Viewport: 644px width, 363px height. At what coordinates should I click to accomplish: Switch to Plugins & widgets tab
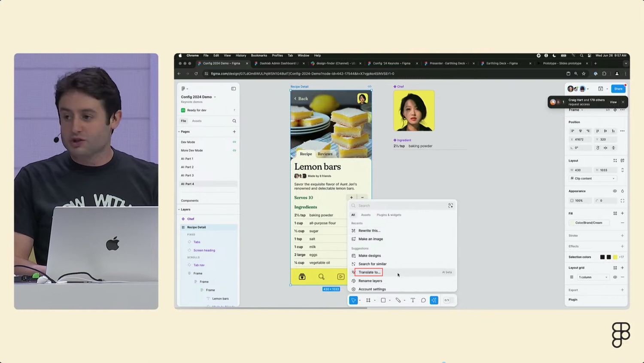pyautogui.click(x=389, y=215)
